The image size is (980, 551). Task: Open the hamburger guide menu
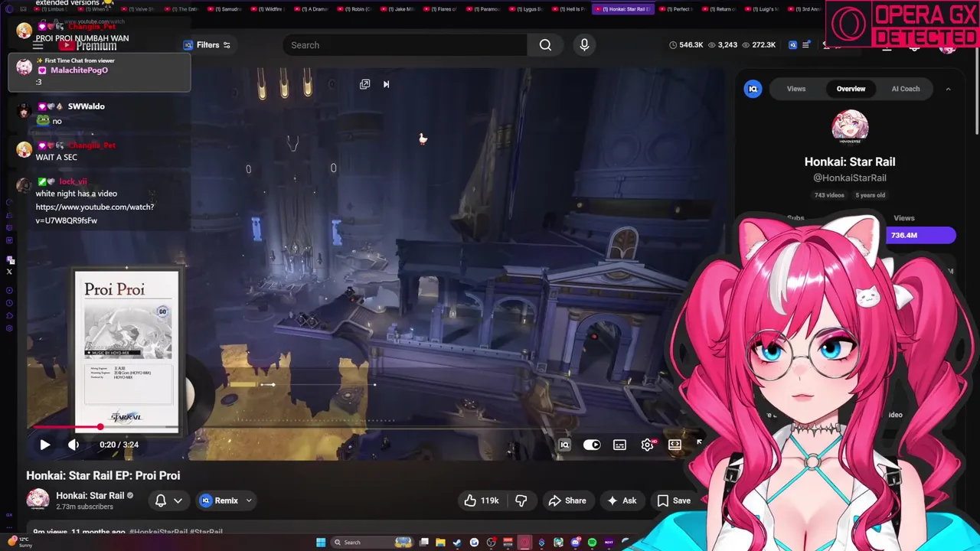(38, 46)
